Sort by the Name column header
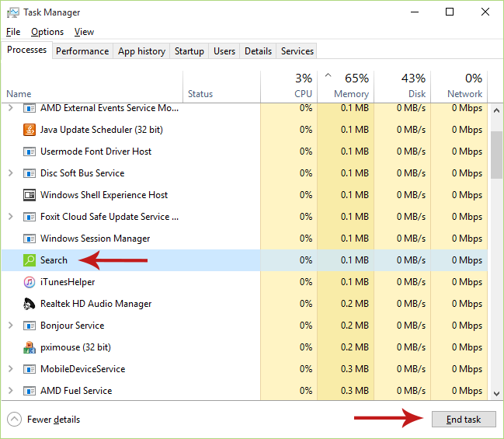504x439 pixels. [92, 87]
